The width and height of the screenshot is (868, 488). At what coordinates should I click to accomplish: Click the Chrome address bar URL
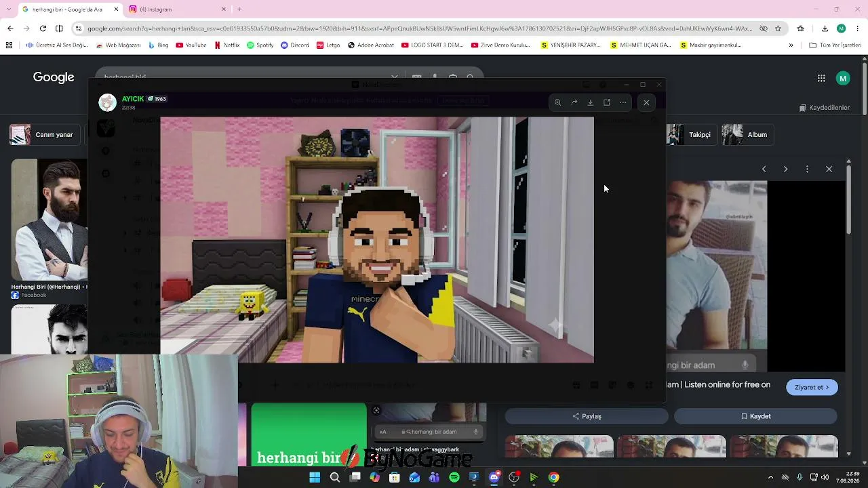coord(419,28)
